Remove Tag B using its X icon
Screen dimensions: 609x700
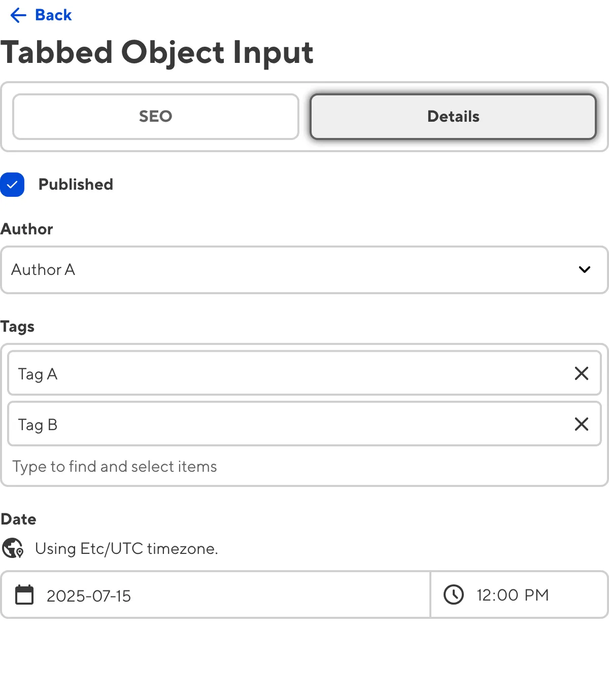[x=581, y=424]
